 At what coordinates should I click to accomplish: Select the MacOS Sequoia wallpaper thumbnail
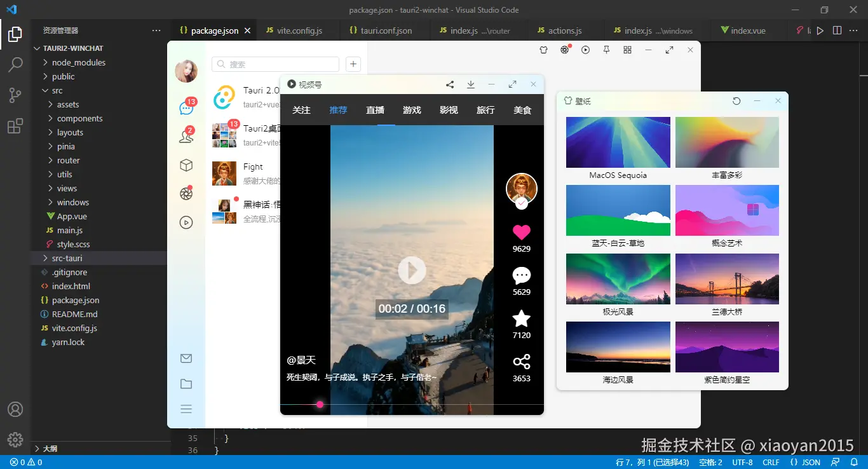[617, 141]
